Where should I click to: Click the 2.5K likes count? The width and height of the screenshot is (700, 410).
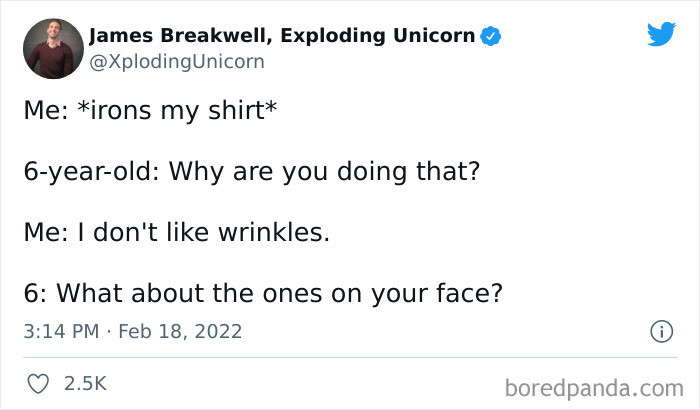tap(85, 384)
